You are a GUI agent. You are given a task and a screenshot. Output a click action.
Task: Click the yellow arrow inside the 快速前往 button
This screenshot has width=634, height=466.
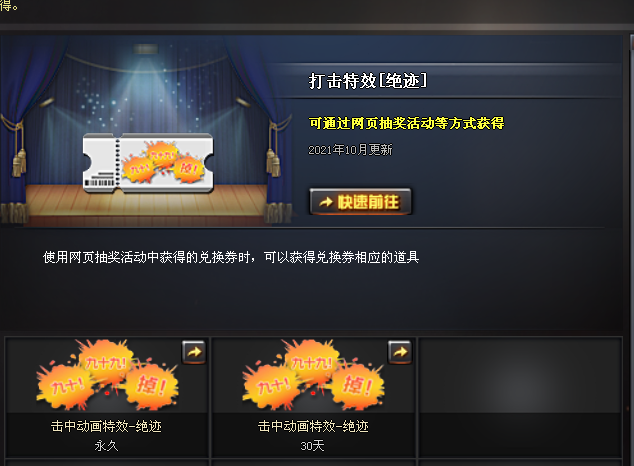326,202
